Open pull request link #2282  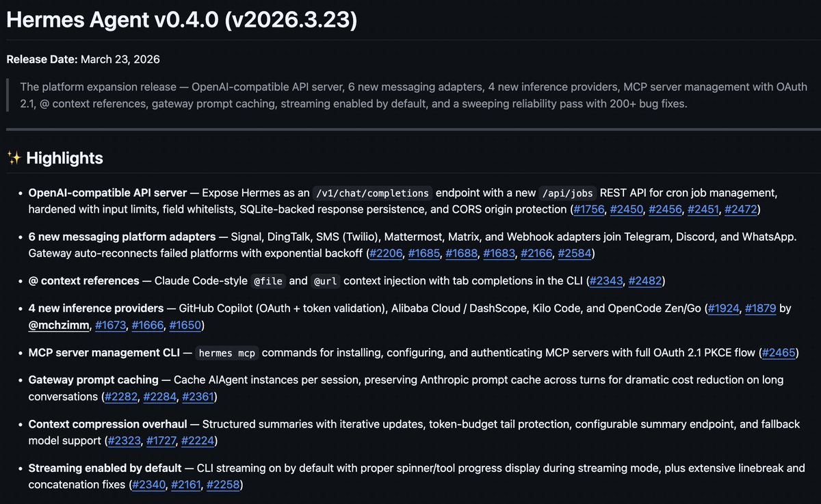click(122, 397)
